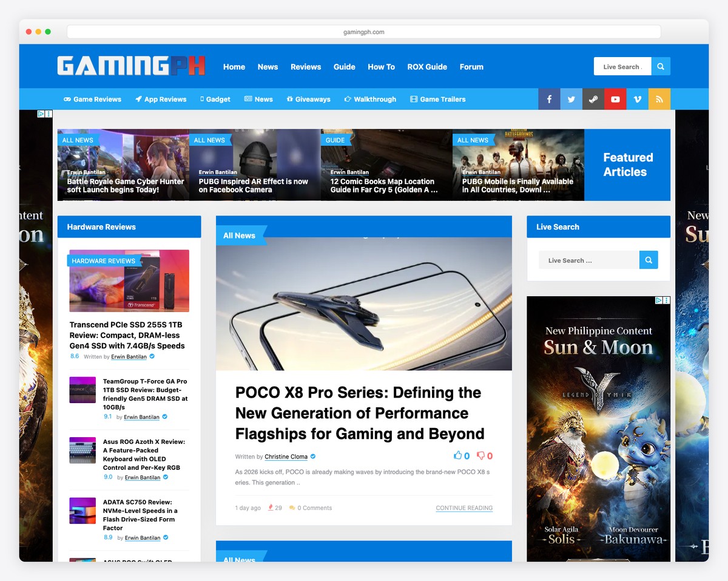728x581 pixels.
Task: Click the Vimeo social icon
Action: [637, 99]
